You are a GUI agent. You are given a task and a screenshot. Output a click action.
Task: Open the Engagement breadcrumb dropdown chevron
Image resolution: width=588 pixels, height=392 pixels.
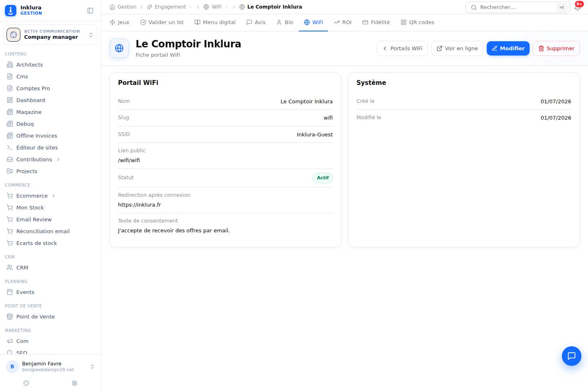click(x=191, y=7)
